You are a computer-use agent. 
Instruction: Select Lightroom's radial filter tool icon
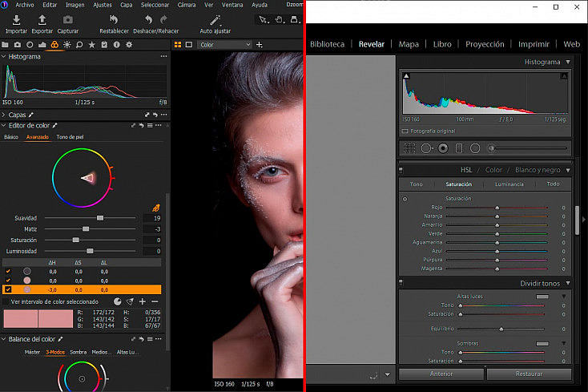pyautogui.click(x=475, y=148)
